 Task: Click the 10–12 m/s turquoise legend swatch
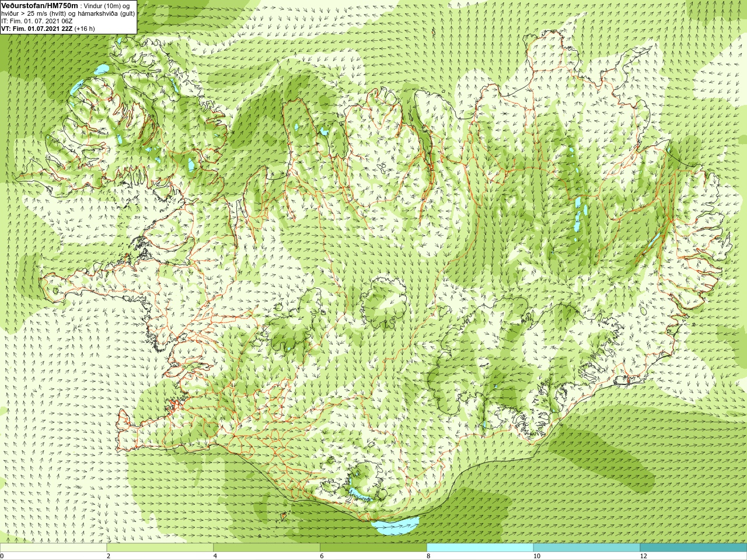coord(587,548)
